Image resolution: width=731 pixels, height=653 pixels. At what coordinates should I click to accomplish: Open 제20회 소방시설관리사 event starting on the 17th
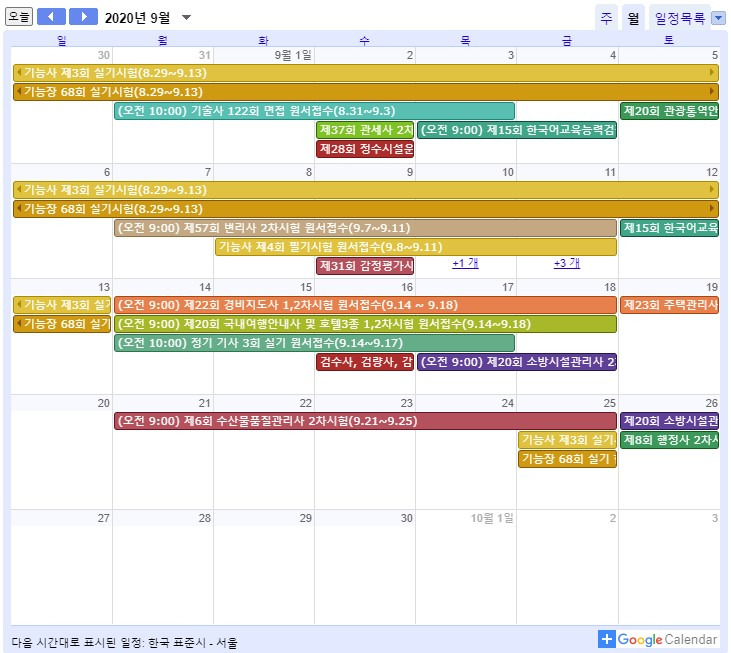517,362
